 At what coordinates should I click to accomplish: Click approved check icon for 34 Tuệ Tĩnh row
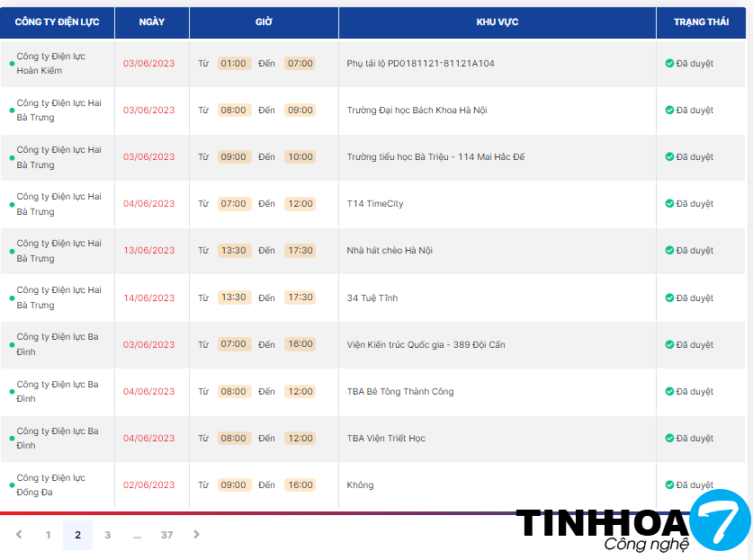pos(669,298)
